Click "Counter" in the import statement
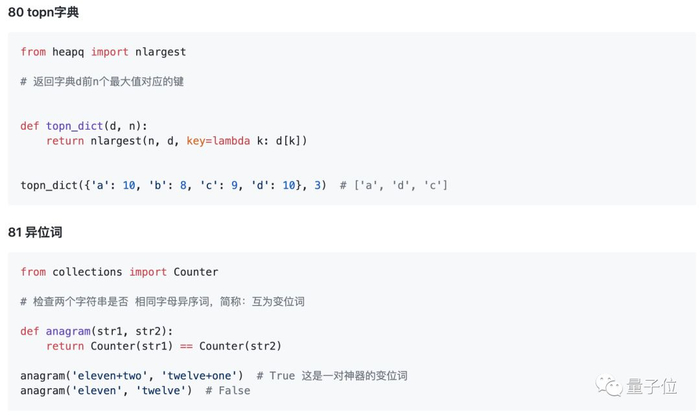Screen dimensions: 700x417 point(196,272)
